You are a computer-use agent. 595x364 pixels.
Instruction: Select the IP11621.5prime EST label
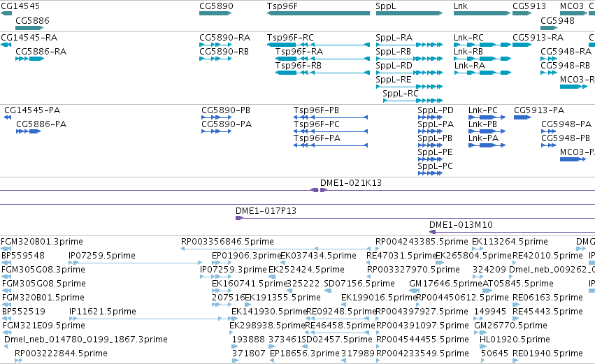(103, 312)
